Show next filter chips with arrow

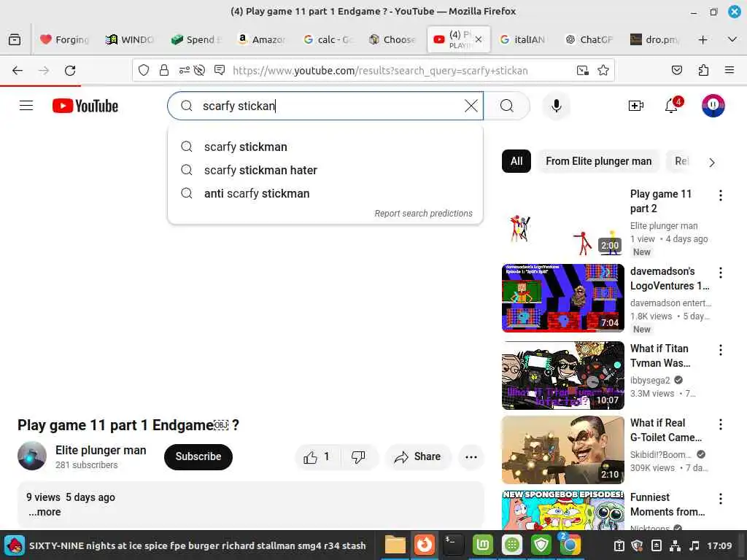click(712, 163)
